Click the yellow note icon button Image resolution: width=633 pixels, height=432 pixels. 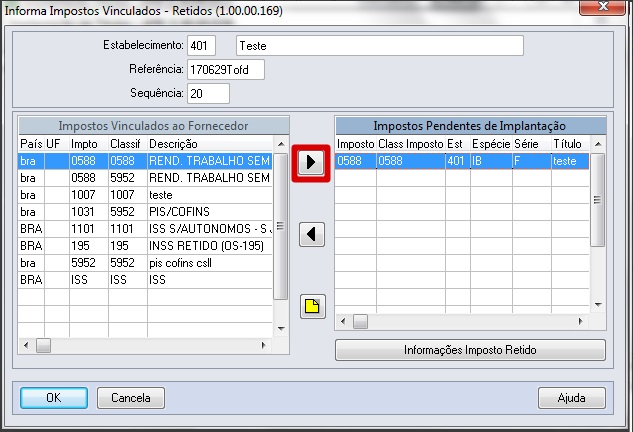point(312,306)
